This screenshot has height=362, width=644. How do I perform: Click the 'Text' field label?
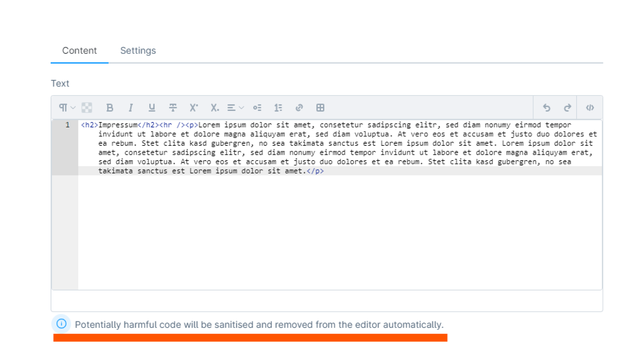(60, 83)
